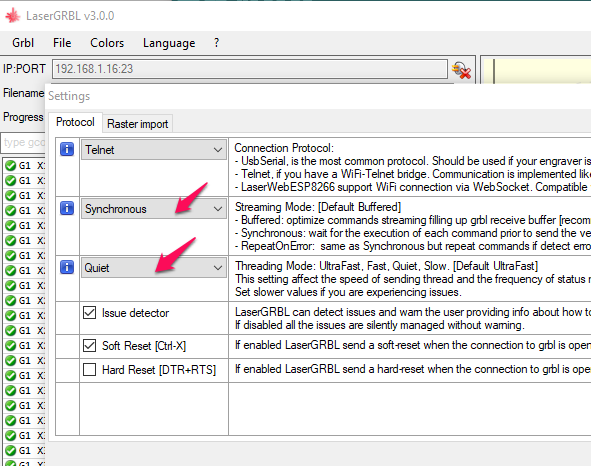
Task: Click info icon next to Quiet threading
Action: click(67, 267)
